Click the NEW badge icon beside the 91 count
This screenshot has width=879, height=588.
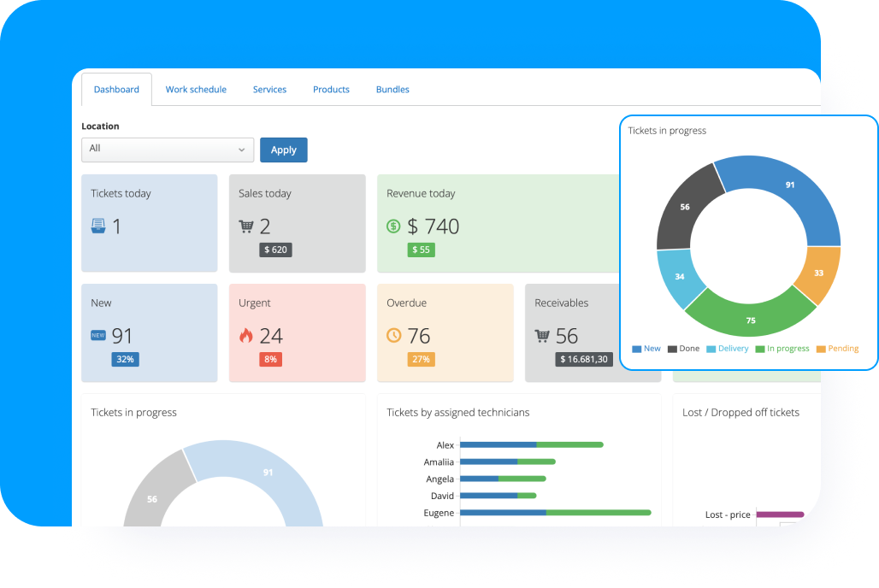point(97,336)
